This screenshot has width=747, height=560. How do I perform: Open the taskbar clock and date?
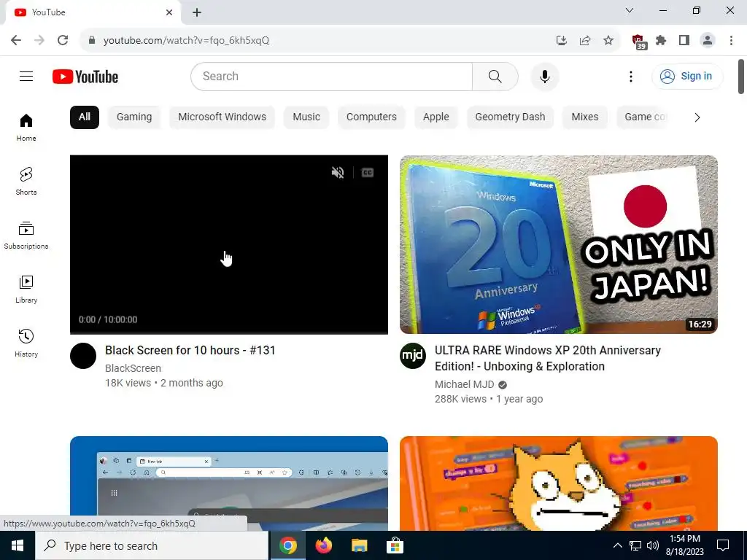(684, 545)
